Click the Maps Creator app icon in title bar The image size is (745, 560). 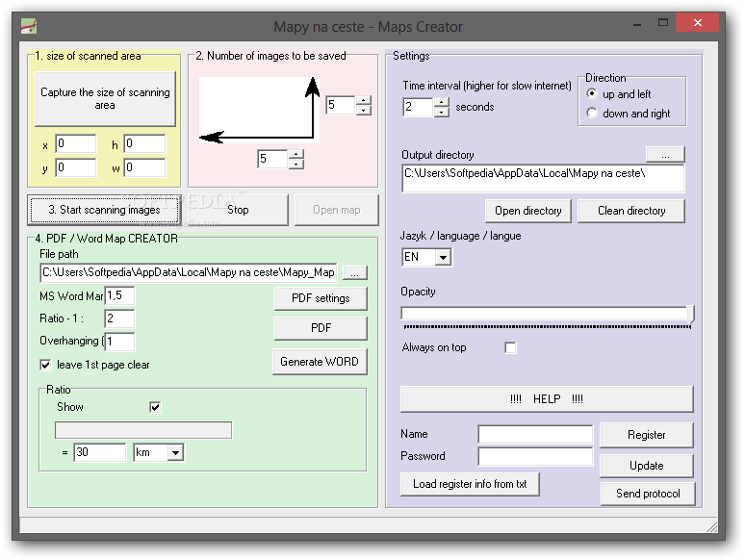(x=29, y=26)
